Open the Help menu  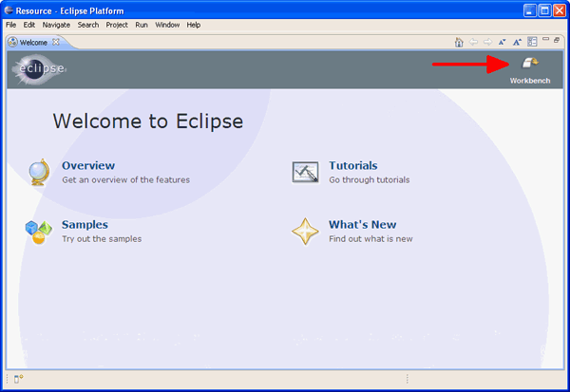(194, 25)
